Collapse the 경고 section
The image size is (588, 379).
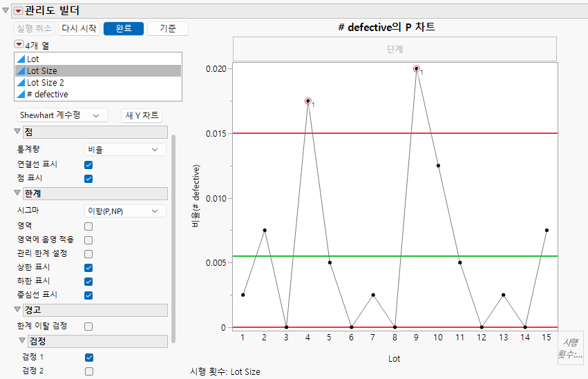[x=17, y=309]
